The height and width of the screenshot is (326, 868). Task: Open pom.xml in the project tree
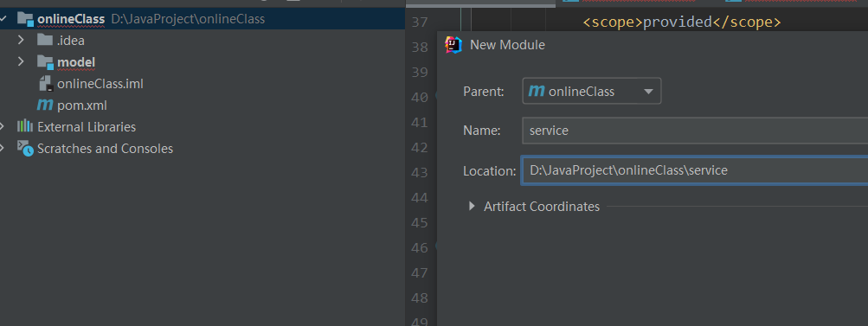(x=82, y=105)
